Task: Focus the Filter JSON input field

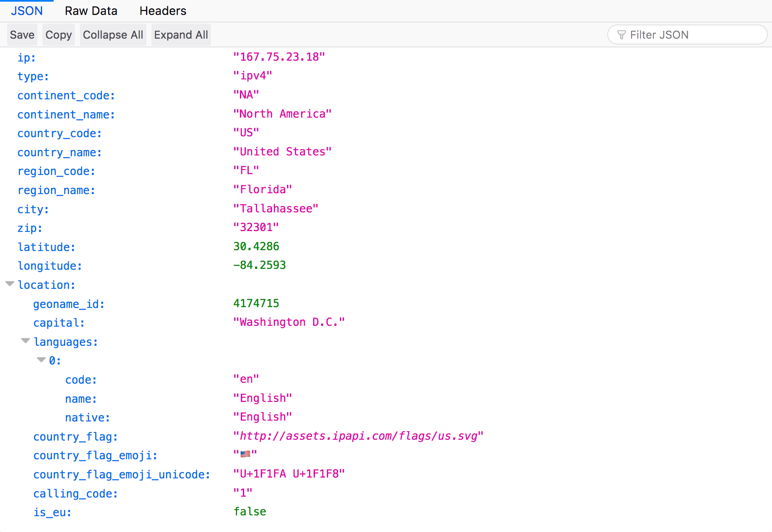Action: (687, 35)
